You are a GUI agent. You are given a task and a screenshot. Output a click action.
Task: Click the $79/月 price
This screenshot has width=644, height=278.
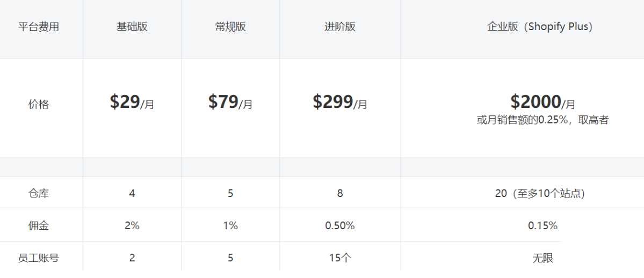(x=230, y=102)
